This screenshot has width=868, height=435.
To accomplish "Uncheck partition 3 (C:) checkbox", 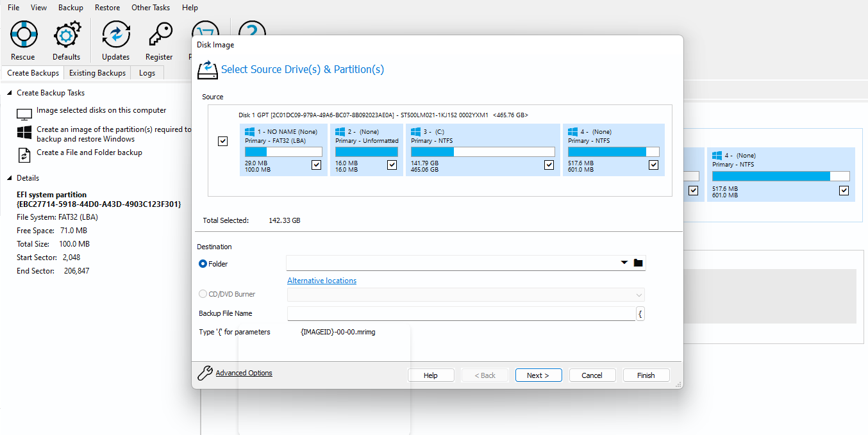I will pos(549,165).
